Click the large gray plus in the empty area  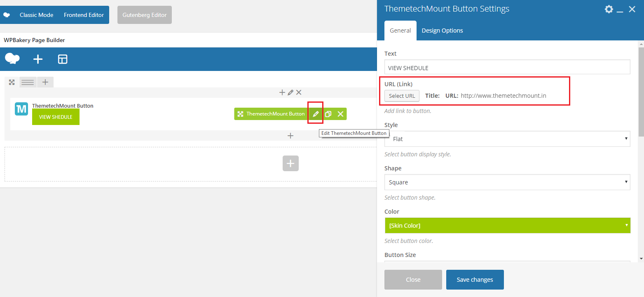290,163
